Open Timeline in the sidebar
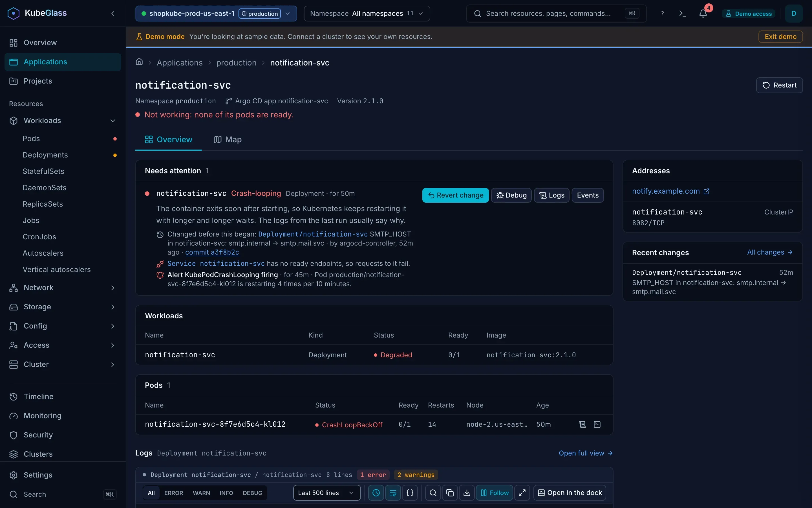 (63, 397)
